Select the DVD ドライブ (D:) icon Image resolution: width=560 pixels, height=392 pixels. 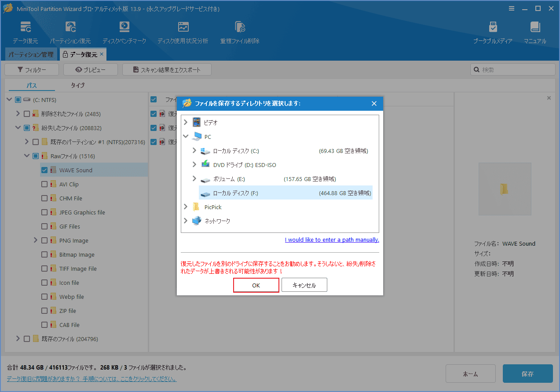pyautogui.click(x=205, y=165)
